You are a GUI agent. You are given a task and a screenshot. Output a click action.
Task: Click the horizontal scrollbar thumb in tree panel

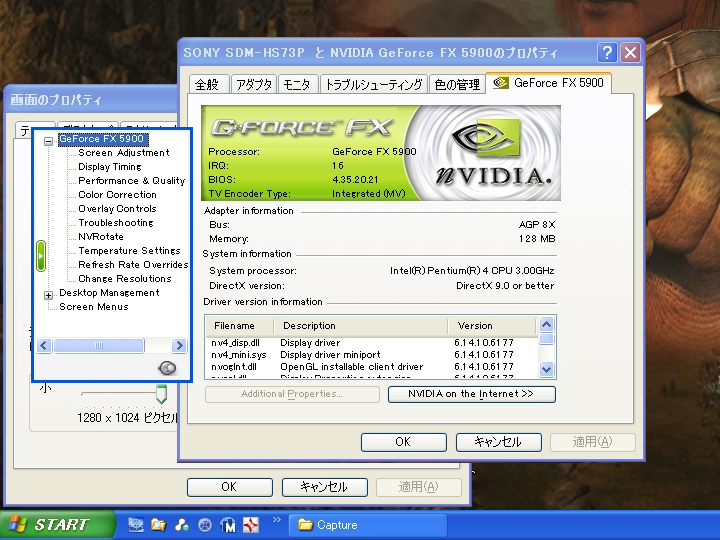(x=99, y=345)
